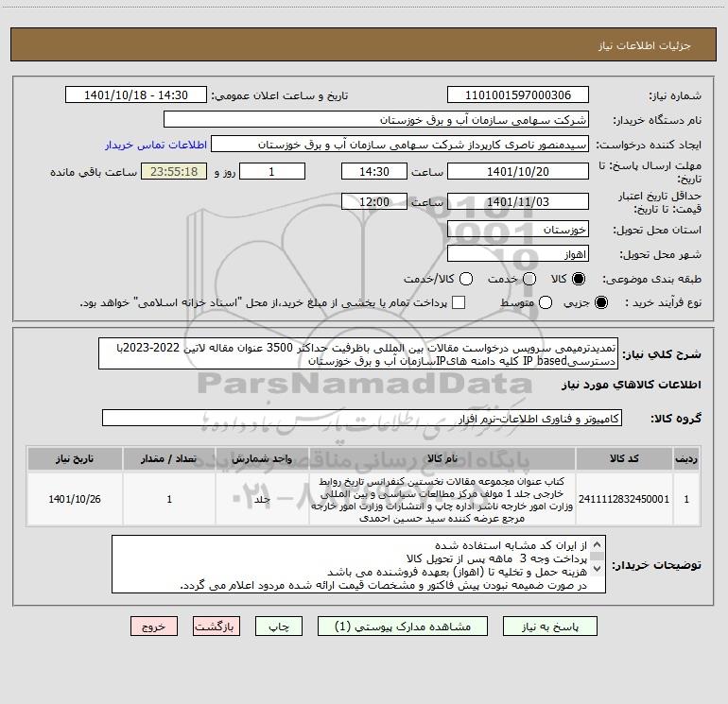Click the بازگشت back button
Screen dimensions: 728x704
pos(217,627)
